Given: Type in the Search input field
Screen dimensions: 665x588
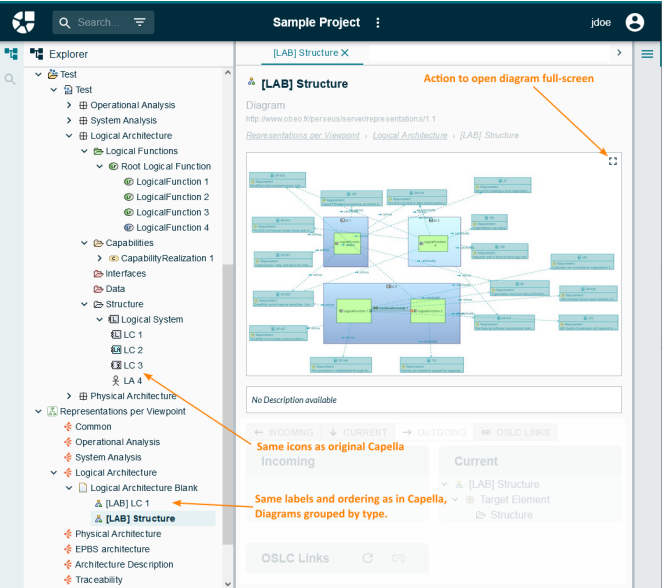Looking at the screenshot, I should coord(98,22).
